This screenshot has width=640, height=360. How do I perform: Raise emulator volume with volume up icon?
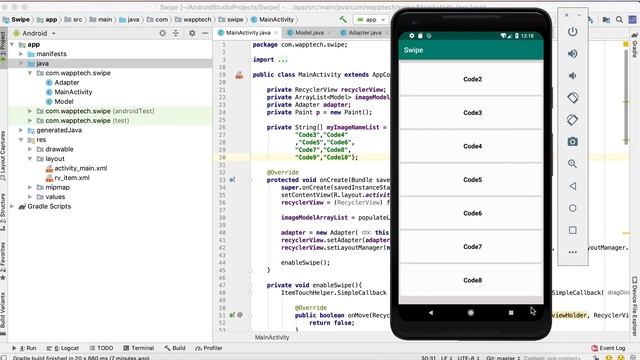click(572, 54)
